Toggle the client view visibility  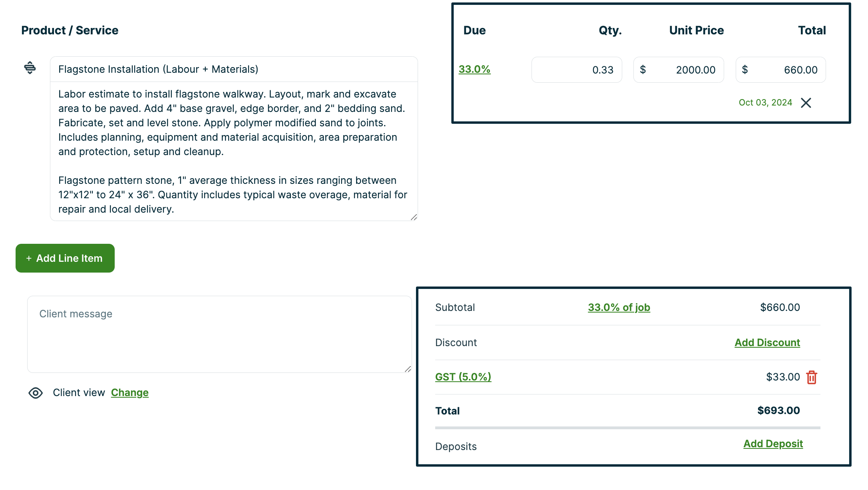point(36,393)
